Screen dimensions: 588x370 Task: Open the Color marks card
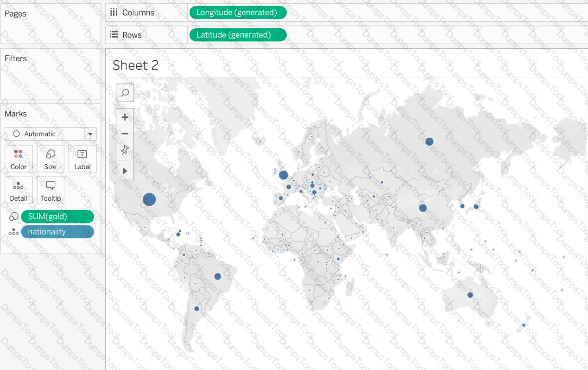point(19,159)
